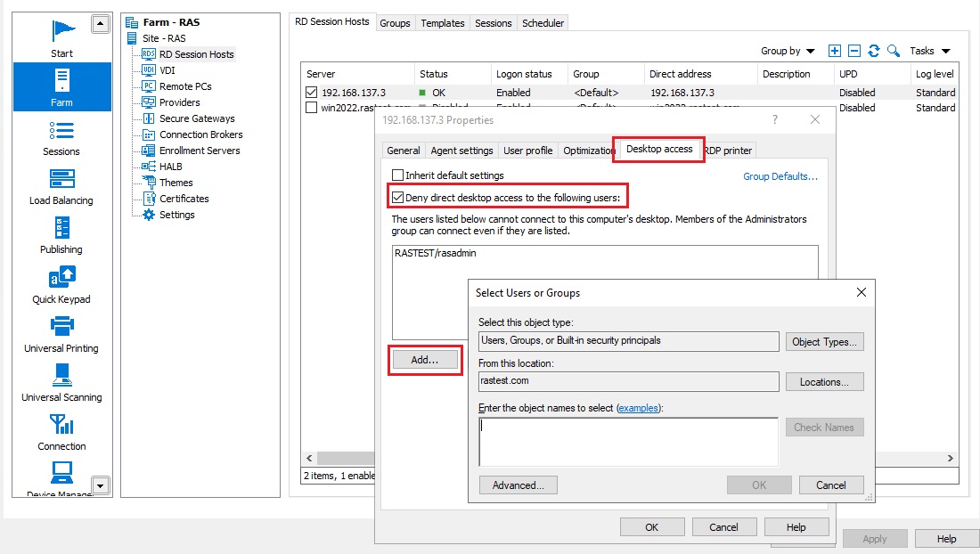Open the Optimization tab
The image size is (980, 554).
point(587,151)
